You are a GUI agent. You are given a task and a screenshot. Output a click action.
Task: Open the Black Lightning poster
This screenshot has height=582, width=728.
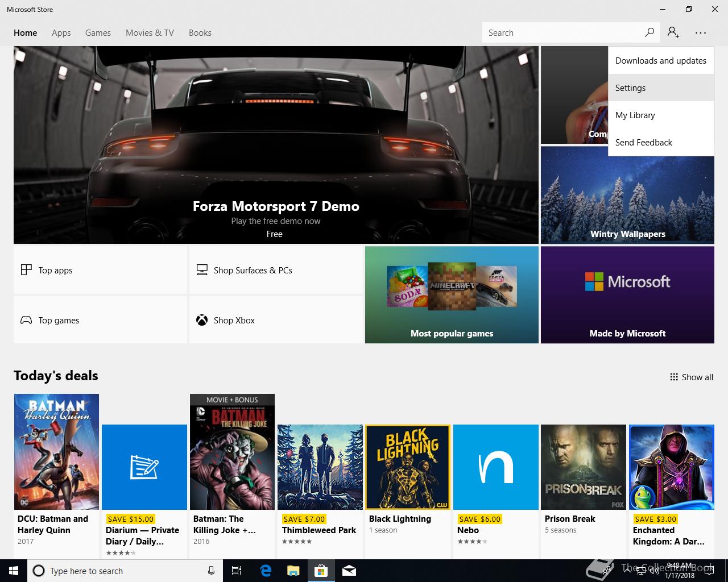pos(408,467)
